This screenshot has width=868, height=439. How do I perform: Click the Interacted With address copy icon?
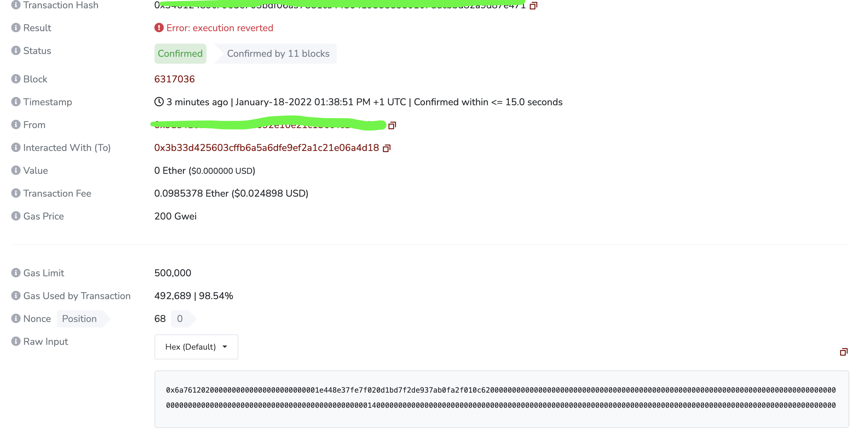(x=388, y=148)
